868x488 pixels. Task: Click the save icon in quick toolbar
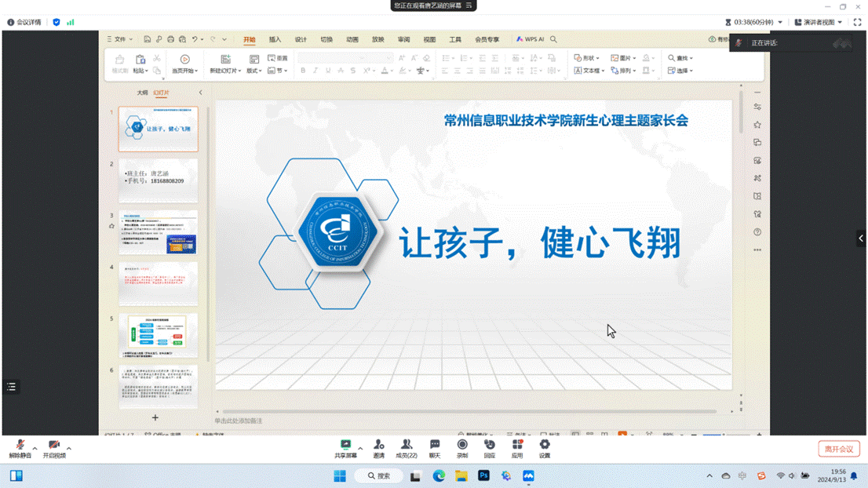click(x=148, y=39)
